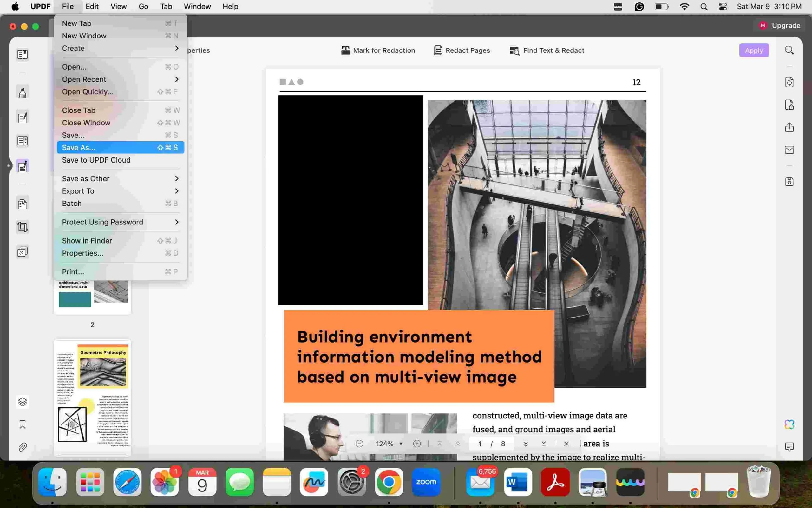The image size is (812, 508).
Task: Open the Help menu in menu bar
Action: click(230, 6)
